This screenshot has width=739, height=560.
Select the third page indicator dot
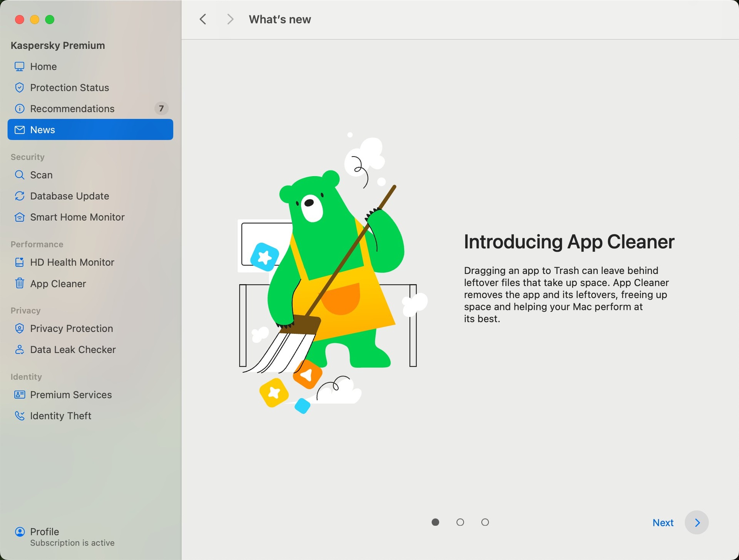click(x=485, y=522)
